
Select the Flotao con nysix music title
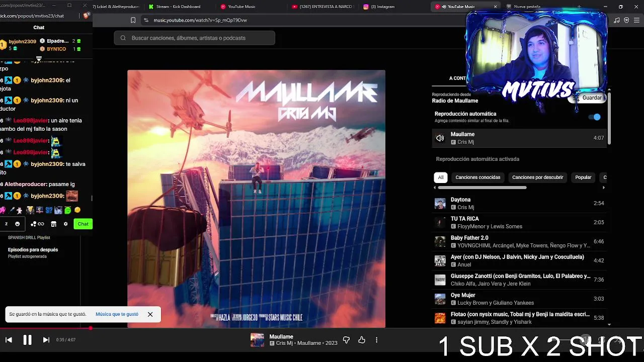(x=520, y=314)
